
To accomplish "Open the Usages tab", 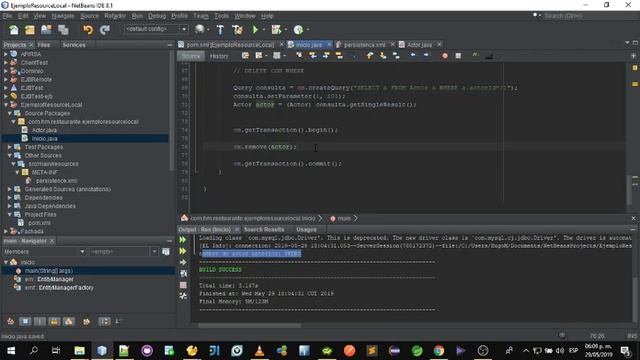I will point(306,229).
